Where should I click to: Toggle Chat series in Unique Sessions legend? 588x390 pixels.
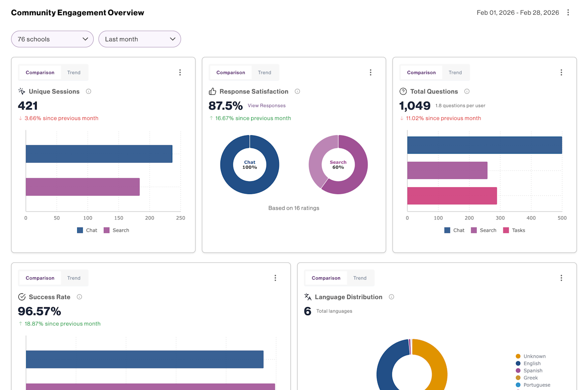87,230
